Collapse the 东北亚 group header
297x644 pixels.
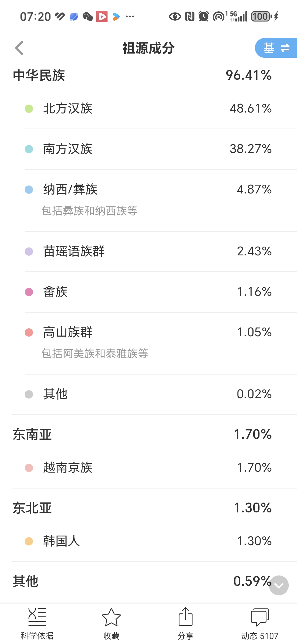tap(148, 508)
